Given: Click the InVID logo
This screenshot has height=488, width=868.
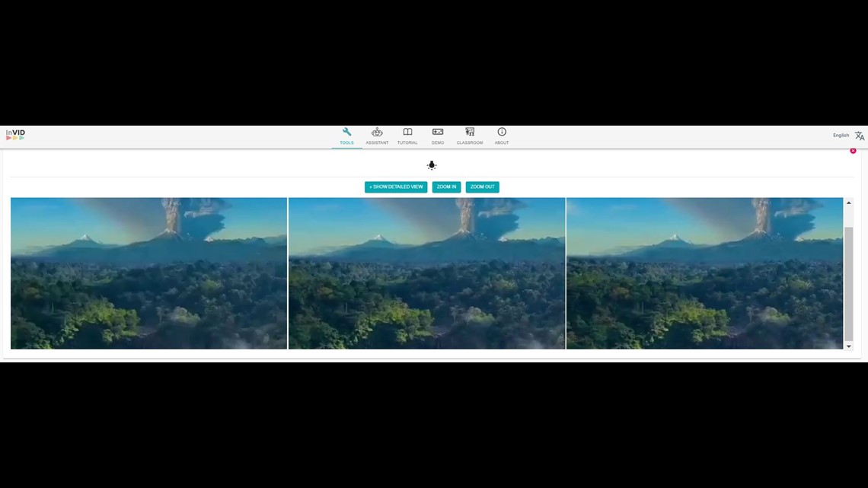Looking at the screenshot, I should click(x=16, y=135).
